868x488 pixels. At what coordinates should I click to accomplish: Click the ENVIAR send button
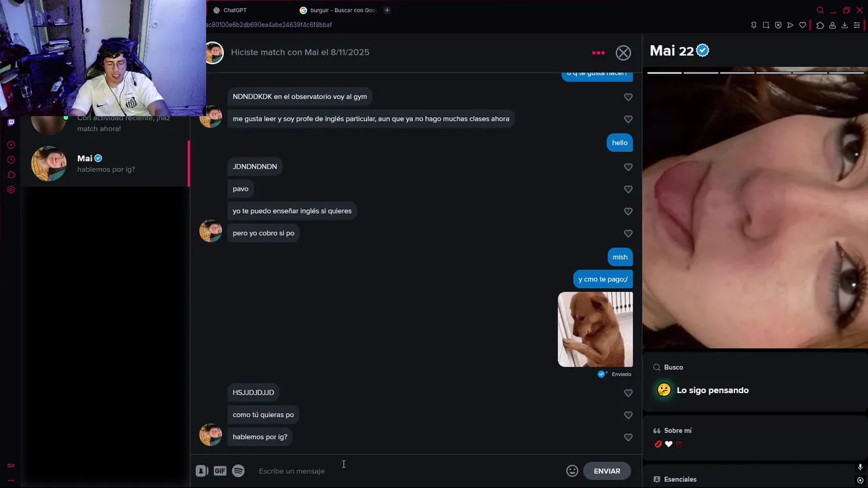(607, 471)
